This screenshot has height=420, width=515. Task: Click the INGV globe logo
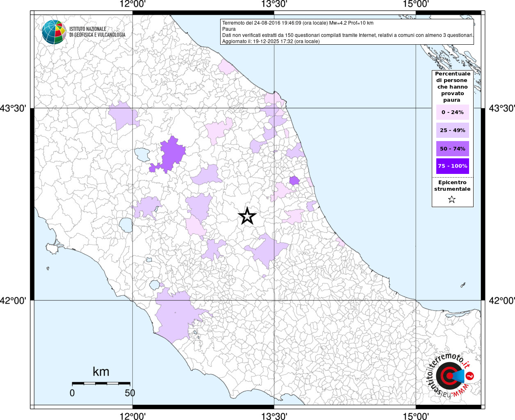tap(54, 32)
